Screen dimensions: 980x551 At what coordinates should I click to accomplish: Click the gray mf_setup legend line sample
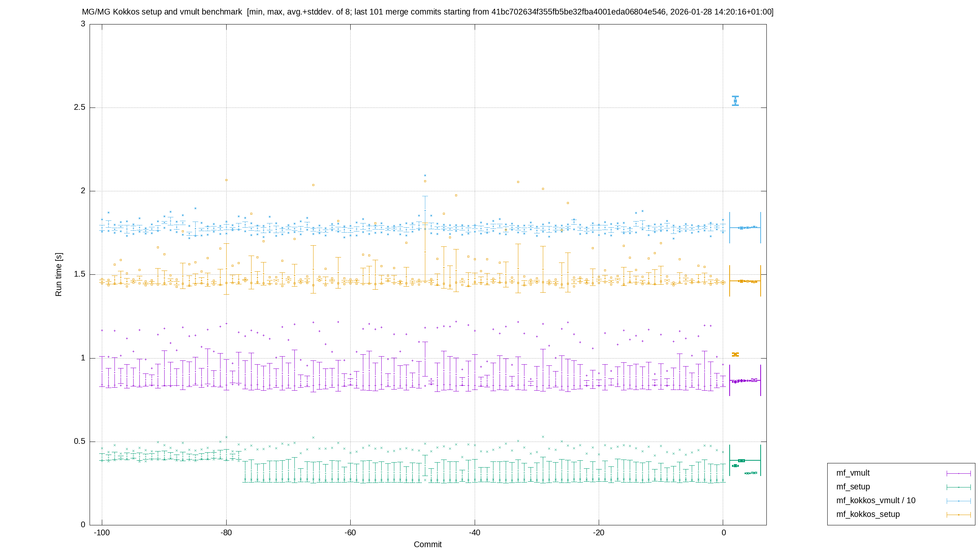pyautogui.click(x=959, y=487)
